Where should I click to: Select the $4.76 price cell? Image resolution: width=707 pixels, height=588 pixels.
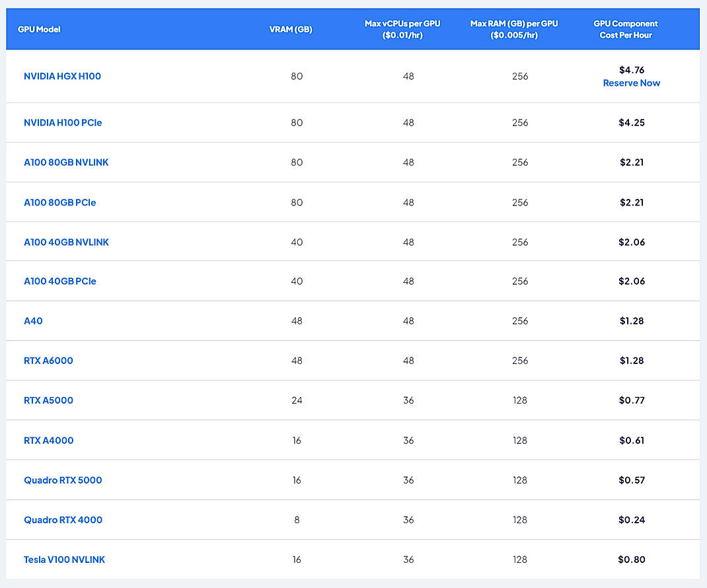point(631,70)
